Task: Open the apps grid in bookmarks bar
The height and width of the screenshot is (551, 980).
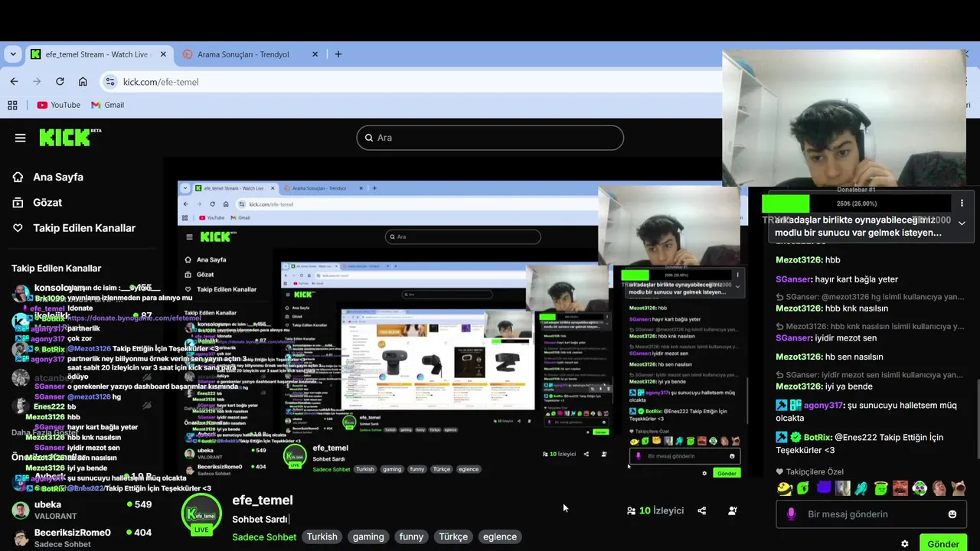Action: [12, 105]
